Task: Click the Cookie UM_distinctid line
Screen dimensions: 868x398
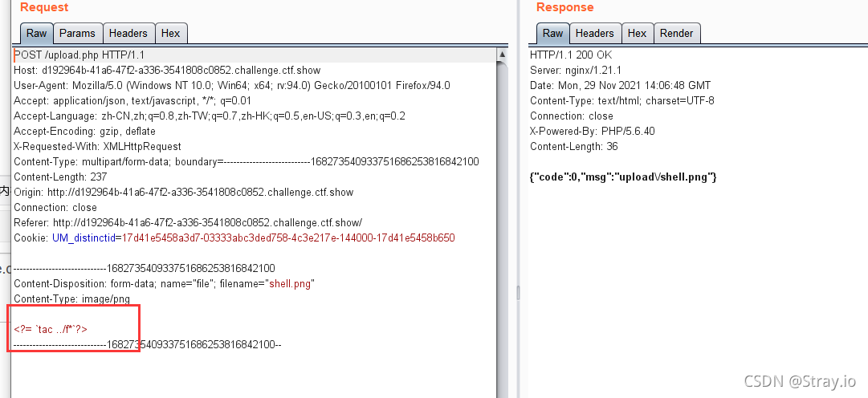Action: click(234, 238)
